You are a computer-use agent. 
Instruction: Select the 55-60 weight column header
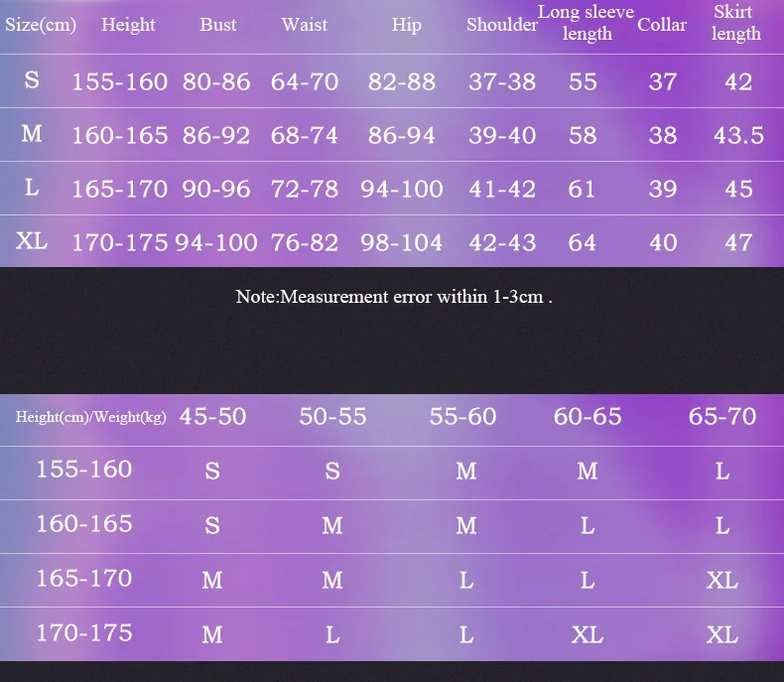462,417
